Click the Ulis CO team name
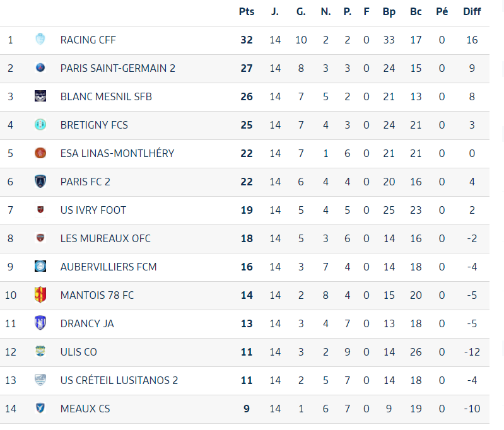The image size is (504, 430). [78, 352]
